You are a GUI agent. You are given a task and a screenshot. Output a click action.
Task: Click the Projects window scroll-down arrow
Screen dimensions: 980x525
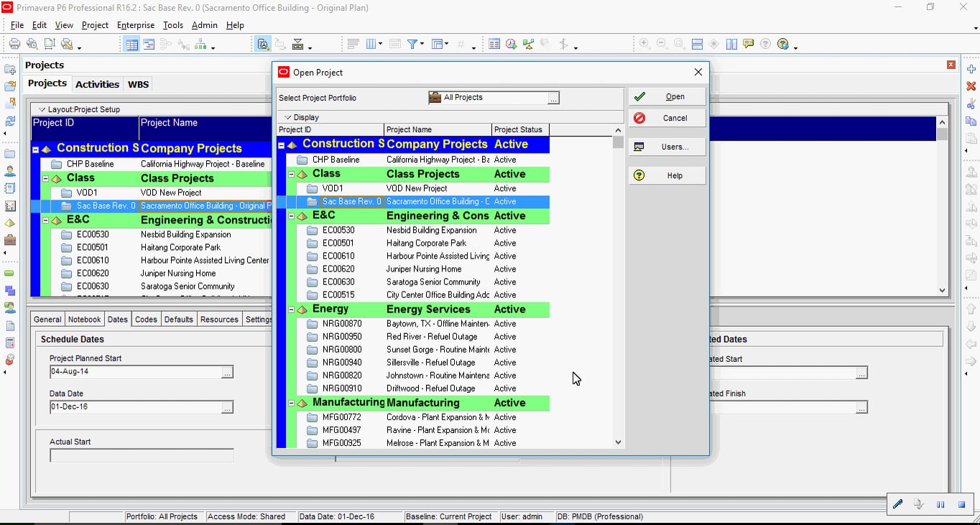[943, 290]
